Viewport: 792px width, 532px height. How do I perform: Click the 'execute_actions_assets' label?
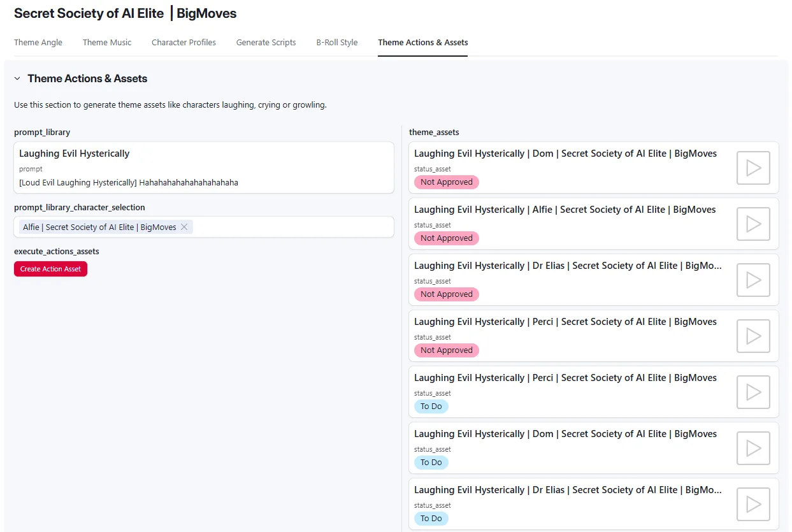(57, 252)
